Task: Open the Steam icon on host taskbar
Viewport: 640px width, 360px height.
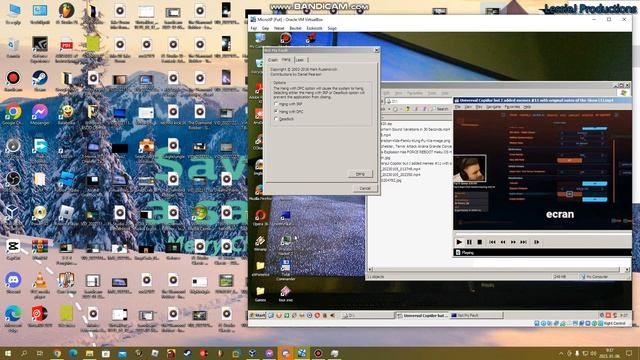Action: (x=187, y=353)
